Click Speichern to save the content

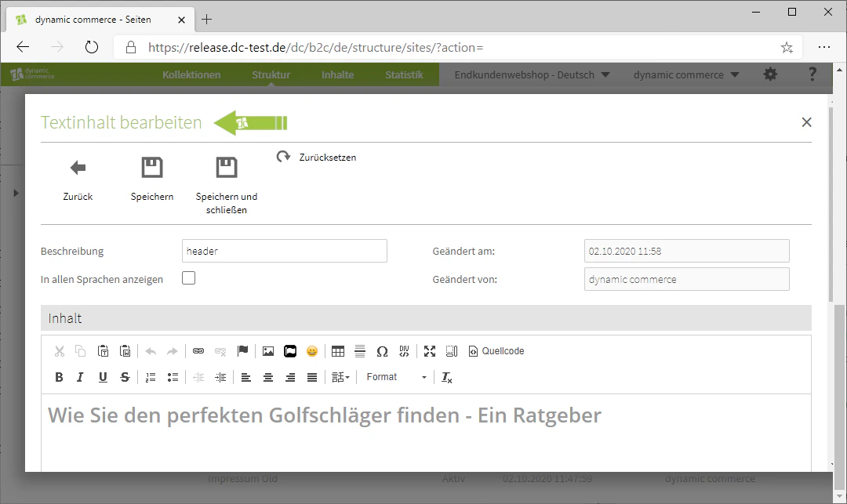click(x=152, y=179)
